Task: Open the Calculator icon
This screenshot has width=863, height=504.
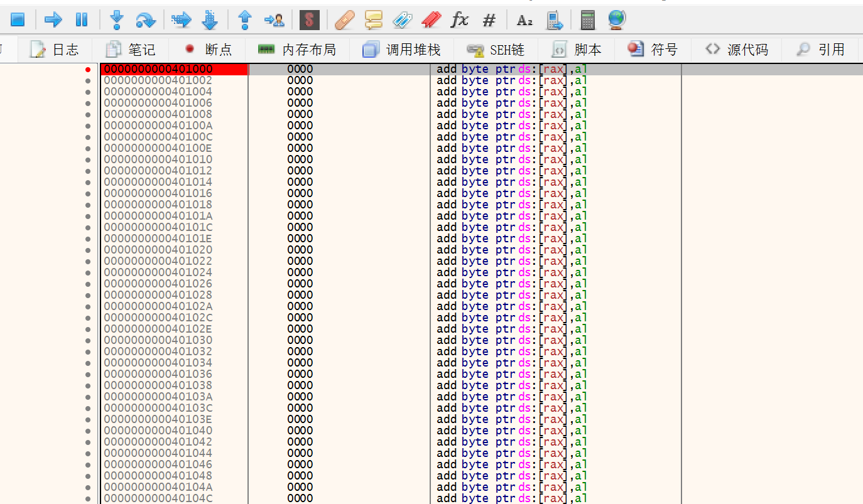Action: 587,20
